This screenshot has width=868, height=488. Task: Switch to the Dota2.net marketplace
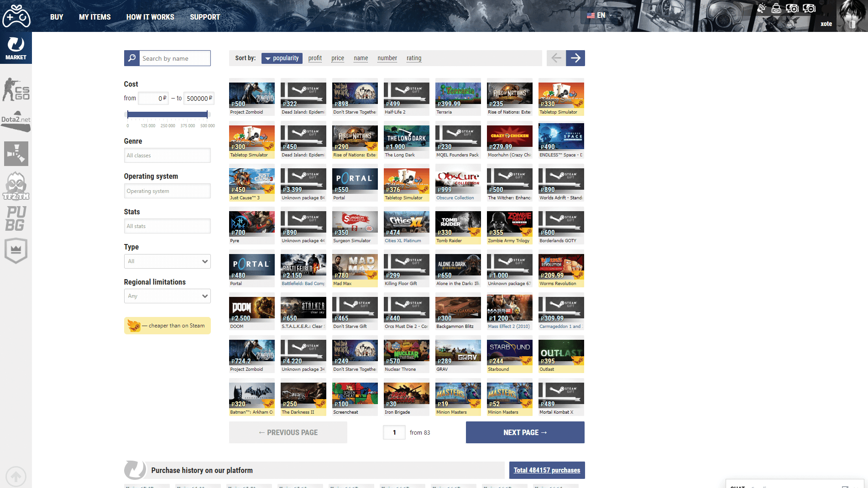click(16, 120)
